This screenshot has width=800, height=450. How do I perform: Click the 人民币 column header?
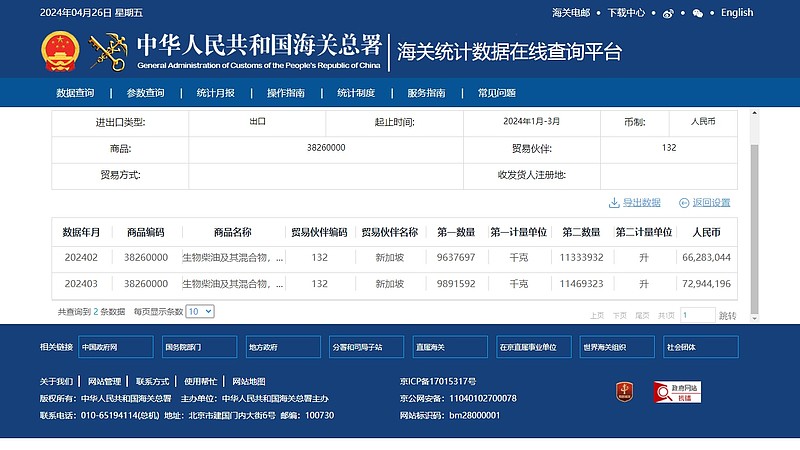(x=707, y=233)
